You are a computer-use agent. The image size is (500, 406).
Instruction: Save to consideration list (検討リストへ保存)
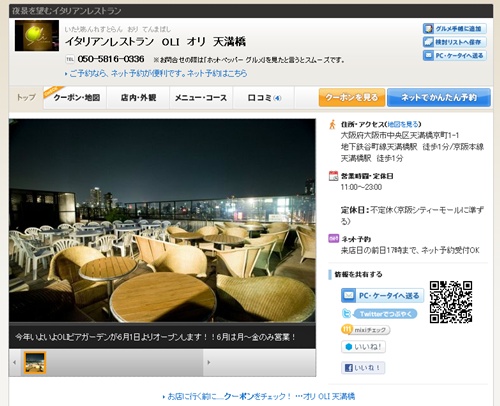point(455,42)
